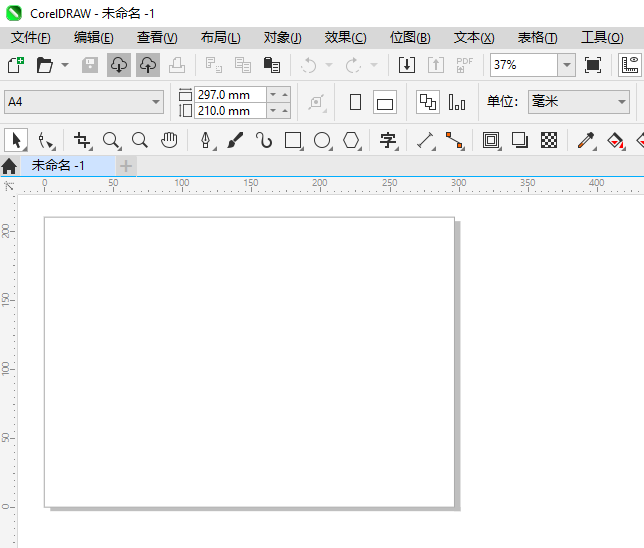Expand the Redo history dropdown
The height and width of the screenshot is (548, 644).
[374, 65]
